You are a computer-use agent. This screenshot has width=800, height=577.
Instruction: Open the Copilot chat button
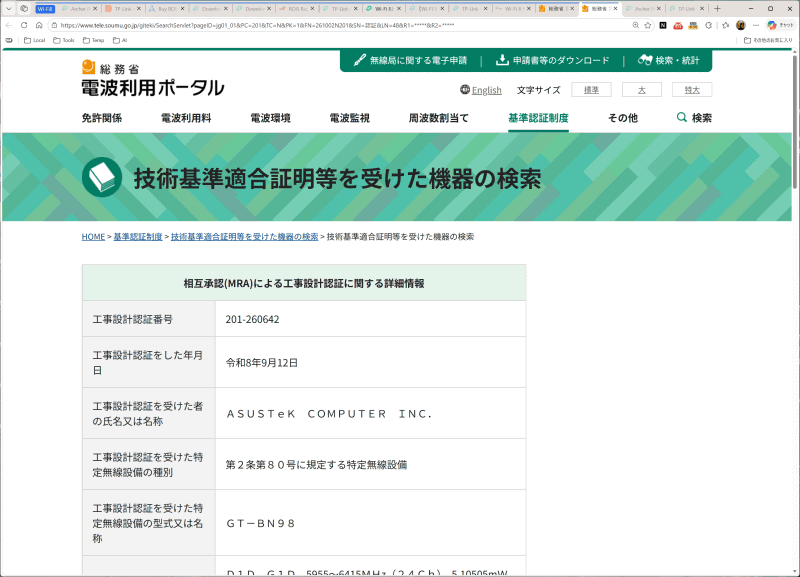click(x=780, y=25)
